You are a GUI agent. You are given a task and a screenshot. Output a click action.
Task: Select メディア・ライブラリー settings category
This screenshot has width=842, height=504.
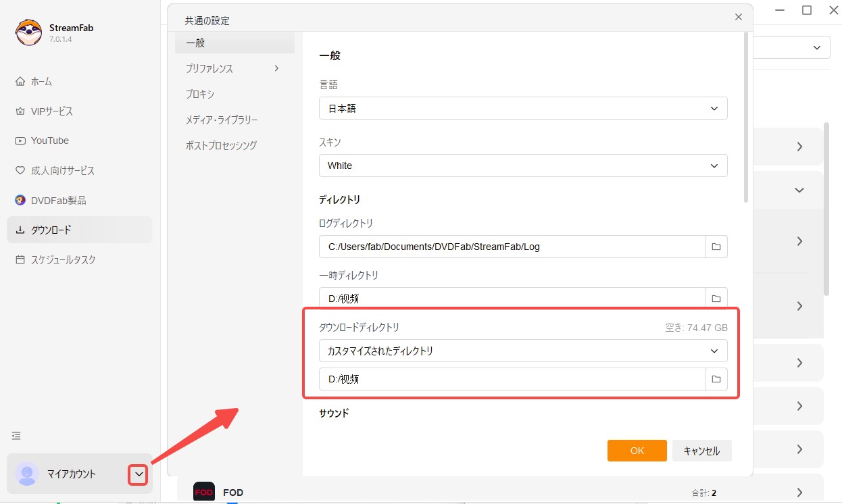222,120
